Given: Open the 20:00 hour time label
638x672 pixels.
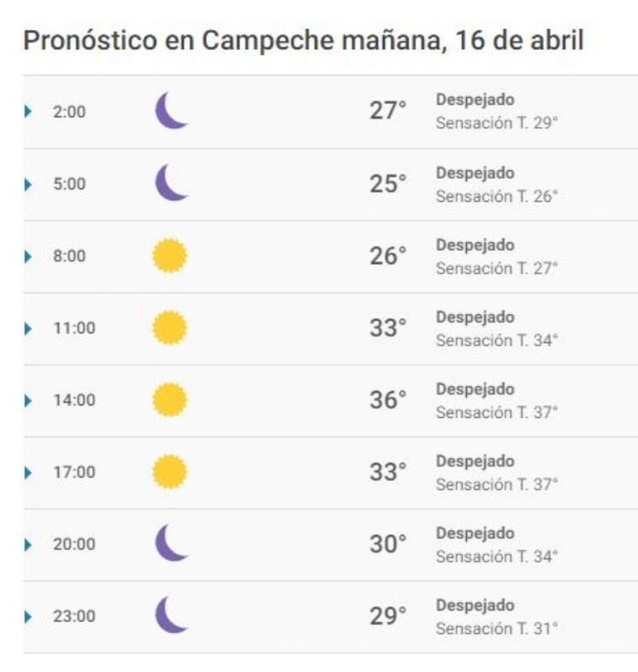Looking at the screenshot, I should point(74,544).
